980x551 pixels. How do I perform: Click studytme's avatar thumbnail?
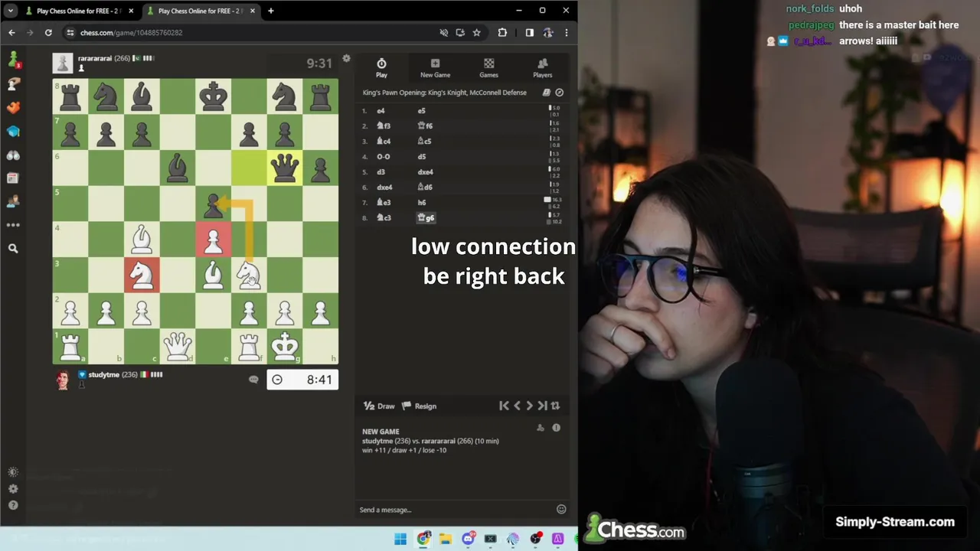[63, 380]
